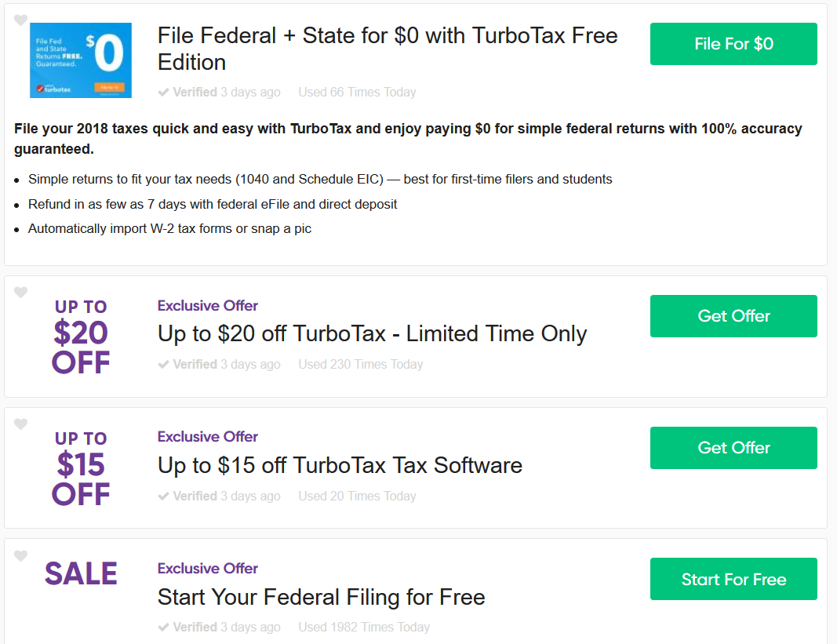Click the Start For Free button
Image resolution: width=837 pixels, height=644 pixels.
[733, 579]
